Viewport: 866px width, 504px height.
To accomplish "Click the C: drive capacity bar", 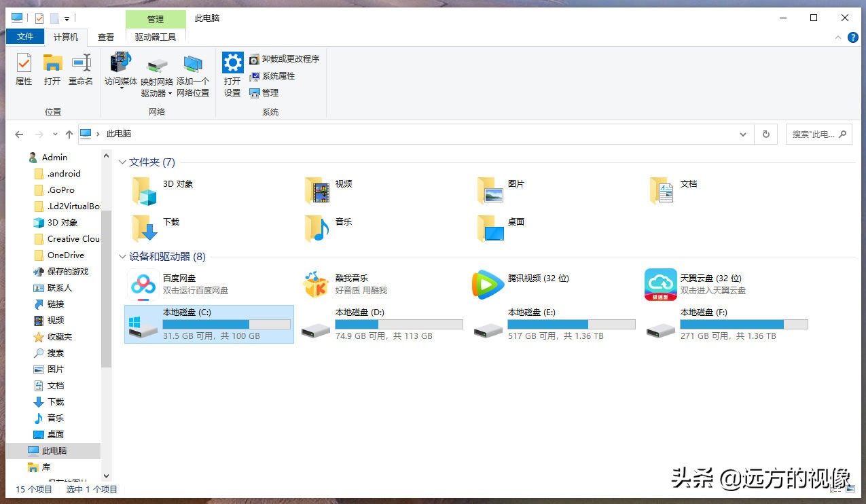I will [225, 324].
